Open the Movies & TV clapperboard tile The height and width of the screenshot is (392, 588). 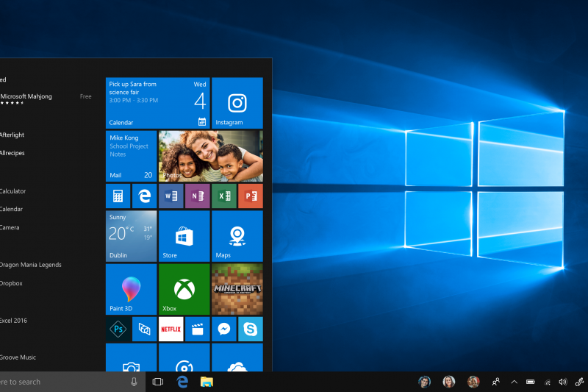point(198,329)
